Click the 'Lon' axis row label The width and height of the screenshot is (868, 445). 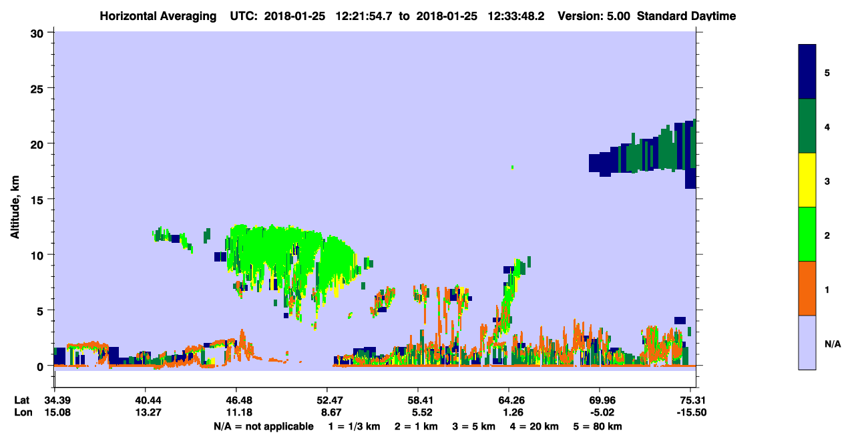coord(23,412)
